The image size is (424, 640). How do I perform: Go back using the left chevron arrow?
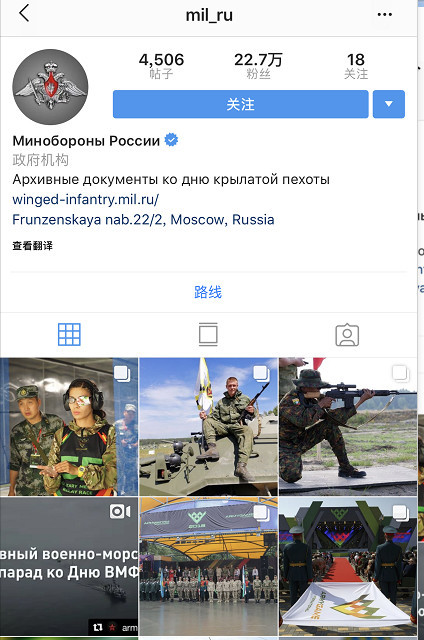(24, 13)
